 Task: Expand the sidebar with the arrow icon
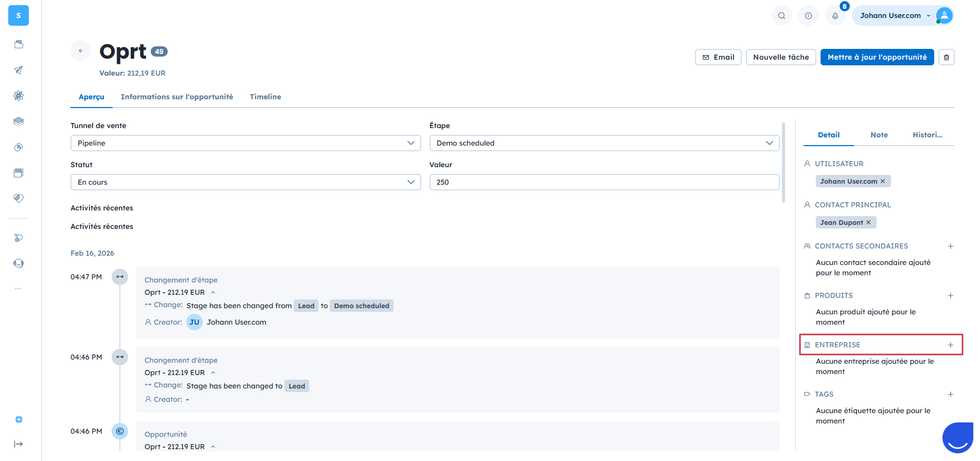tap(19, 444)
